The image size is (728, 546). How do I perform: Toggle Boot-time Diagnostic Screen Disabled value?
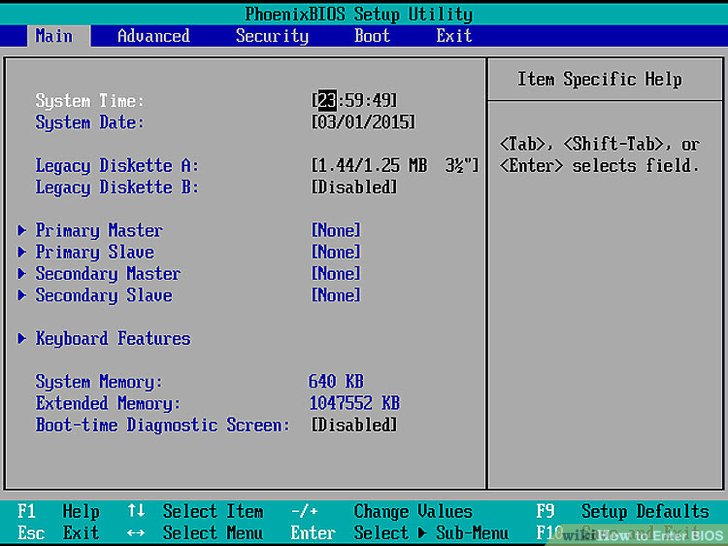pos(354,425)
